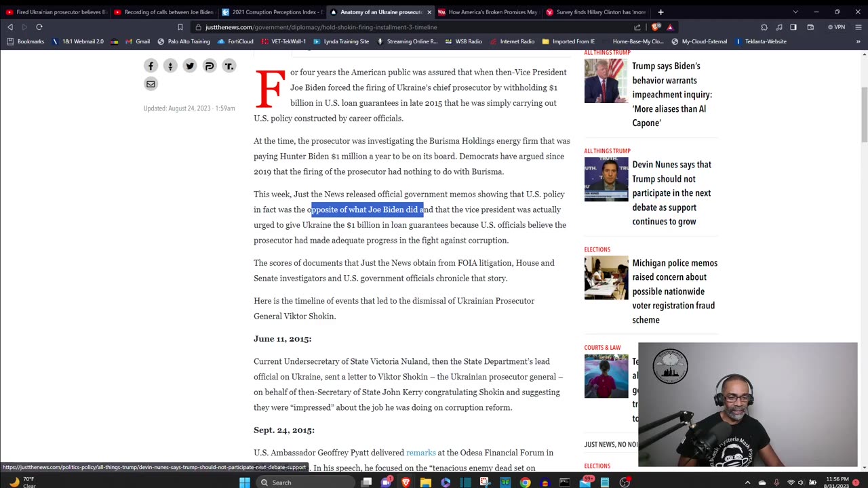The image size is (868, 488).
Task: Click the VPN button in toolbar
Action: (x=836, y=27)
